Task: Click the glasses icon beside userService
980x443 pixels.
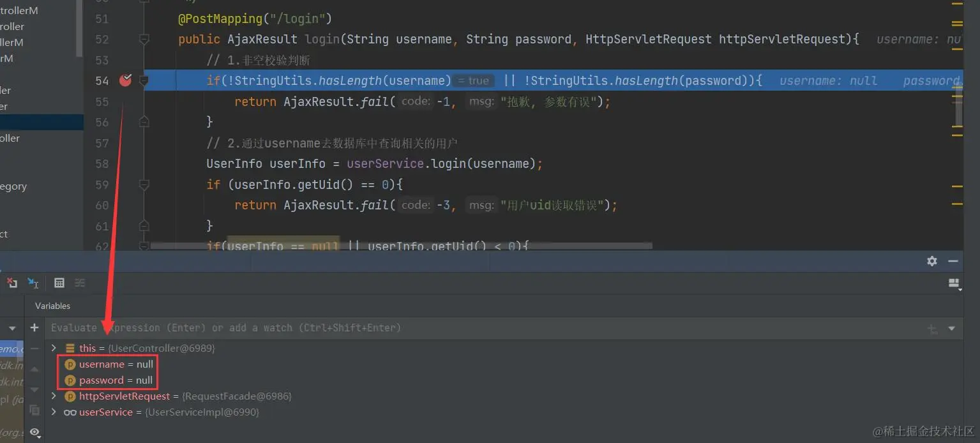Action: point(70,412)
